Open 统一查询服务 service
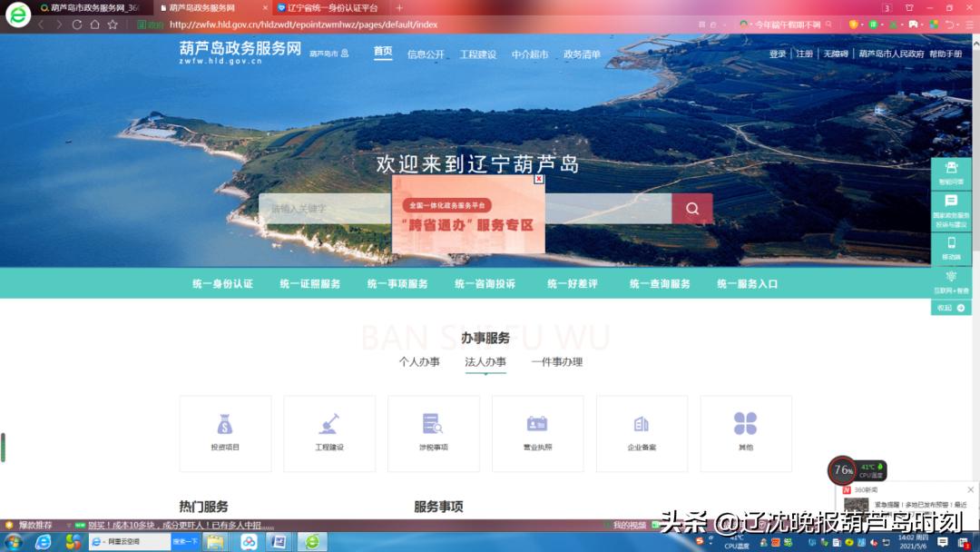The width and height of the screenshot is (980, 552). [x=660, y=284]
